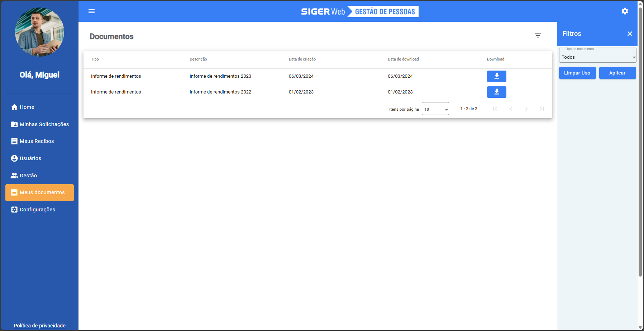Open the Tipo de documento dropdown
The height and width of the screenshot is (331, 644).
click(x=598, y=56)
